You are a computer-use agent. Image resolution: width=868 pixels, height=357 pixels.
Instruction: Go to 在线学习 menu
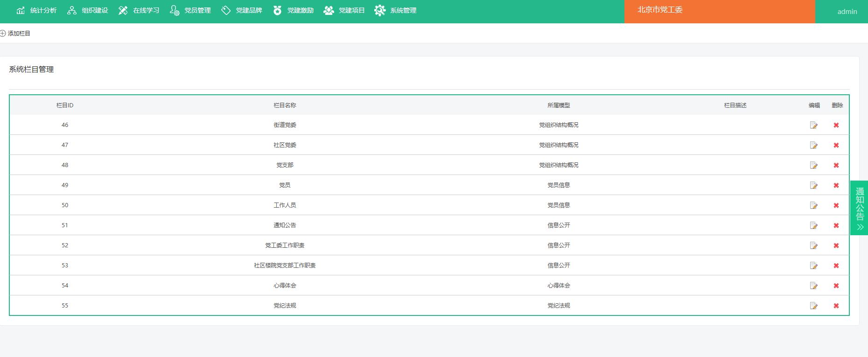coord(139,10)
